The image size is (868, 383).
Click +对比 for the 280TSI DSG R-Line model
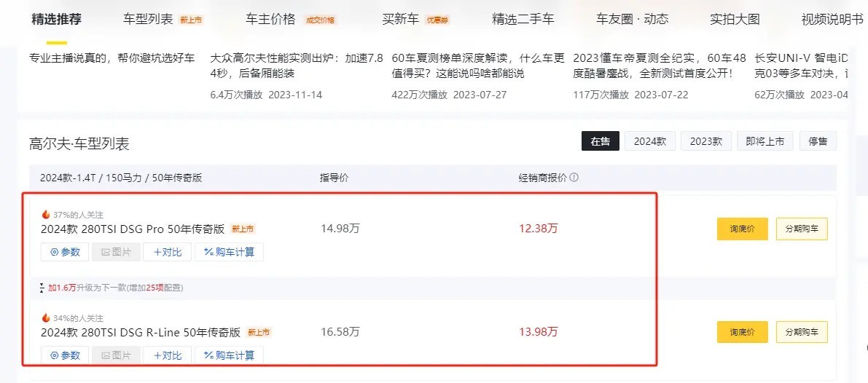[x=167, y=355]
